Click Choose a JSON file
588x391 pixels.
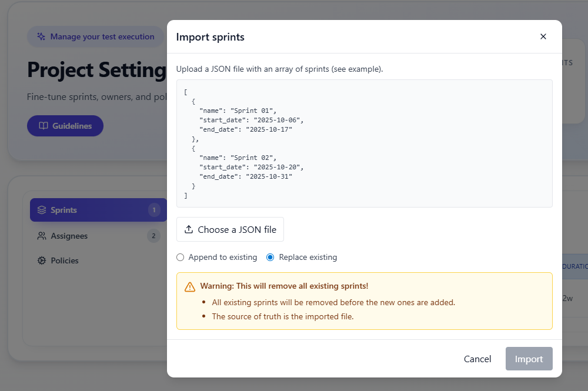coord(230,229)
